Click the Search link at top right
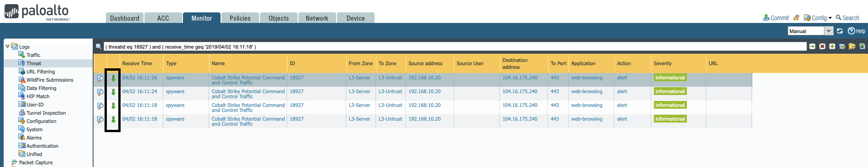The height and width of the screenshot is (167, 868). [x=847, y=18]
